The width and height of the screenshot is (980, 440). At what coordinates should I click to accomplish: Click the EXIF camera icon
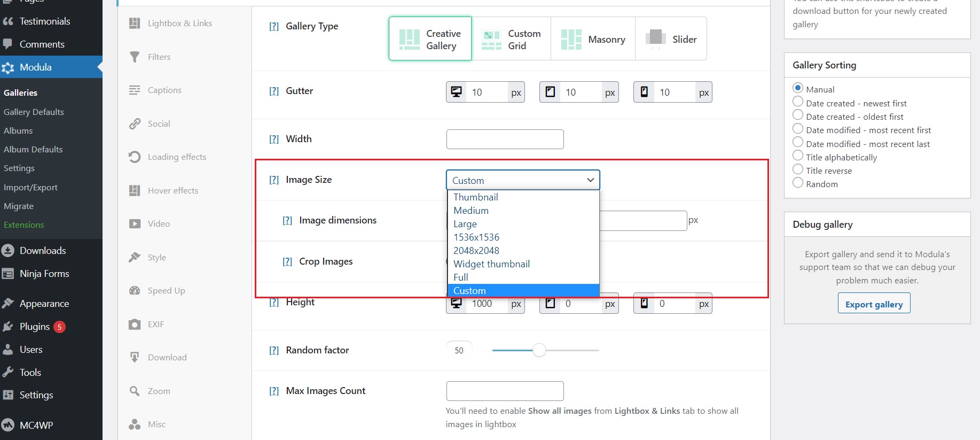tap(135, 324)
